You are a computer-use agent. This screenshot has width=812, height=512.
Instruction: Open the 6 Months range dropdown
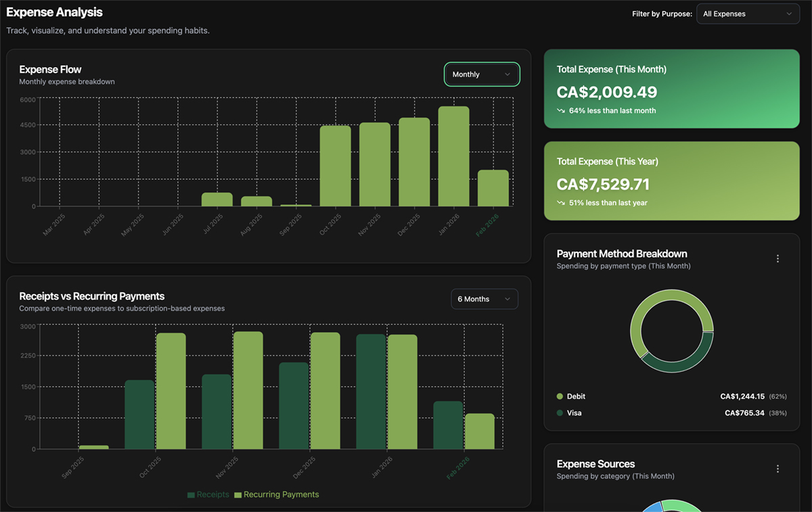[484, 299]
